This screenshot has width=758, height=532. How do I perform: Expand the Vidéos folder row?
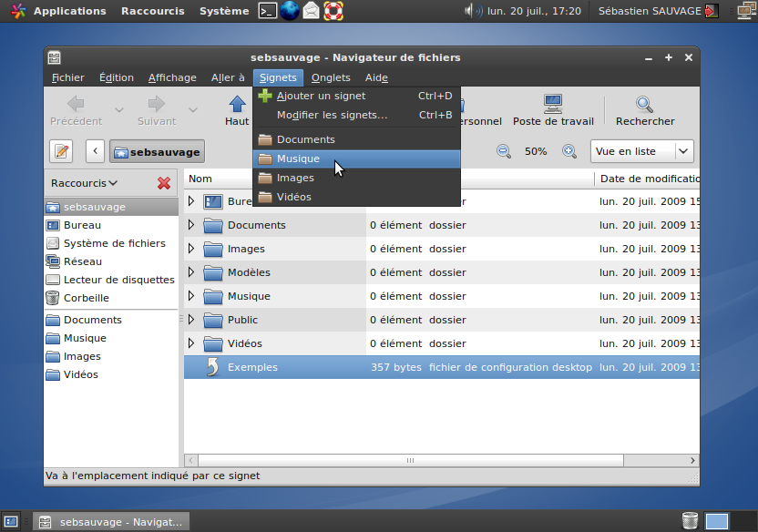pyautogui.click(x=191, y=343)
